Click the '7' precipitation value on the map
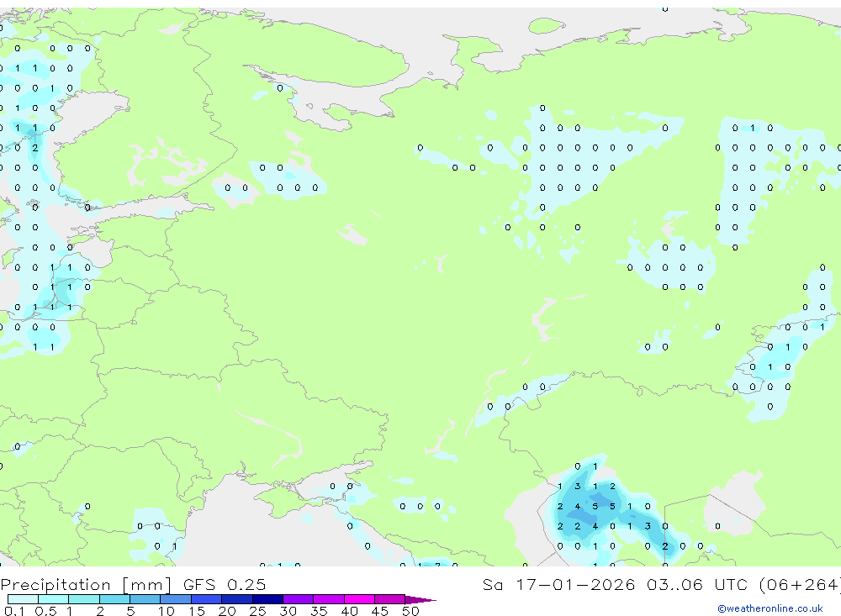The width and height of the screenshot is (841, 616). point(437,565)
